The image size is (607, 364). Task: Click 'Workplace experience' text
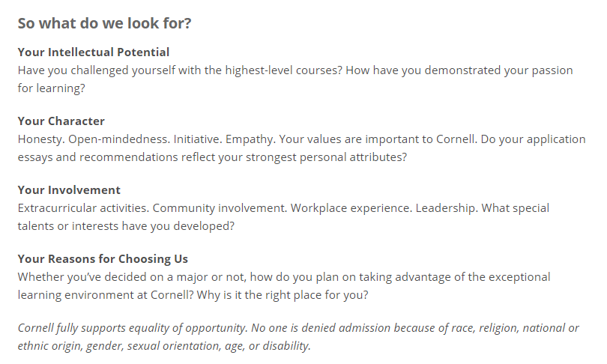(x=351, y=208)
